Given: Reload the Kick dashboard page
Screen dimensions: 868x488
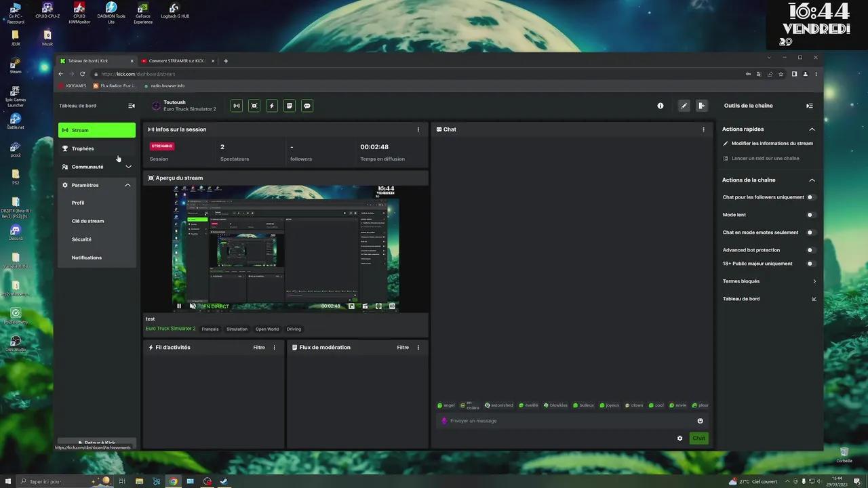Looking at the screenshot, I should coord(83,74).
